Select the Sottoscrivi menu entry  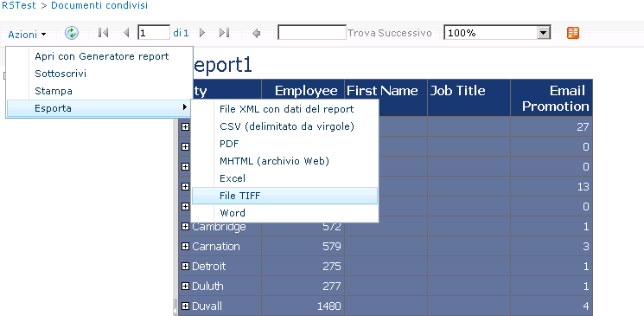(x=61, y=74)
